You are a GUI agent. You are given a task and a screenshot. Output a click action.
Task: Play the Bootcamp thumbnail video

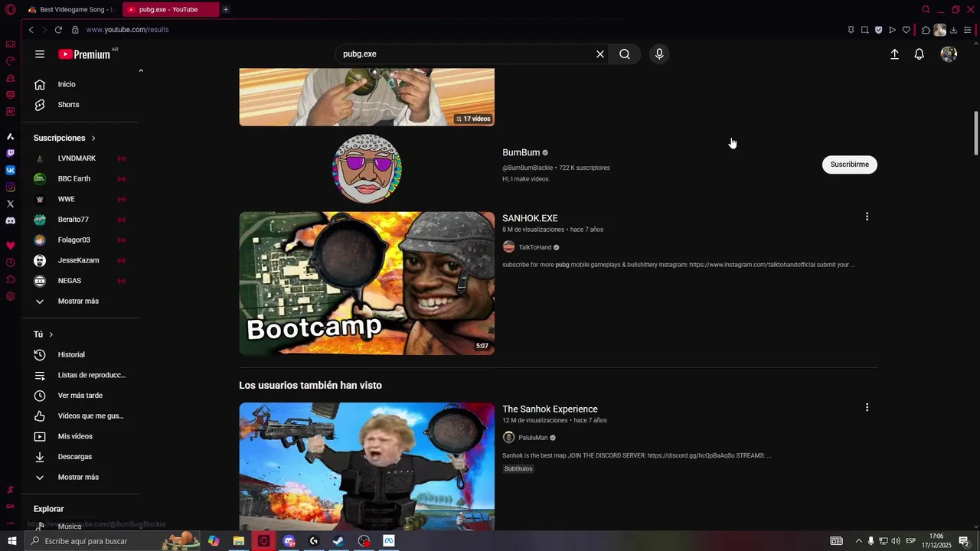(x=367, y=283)
